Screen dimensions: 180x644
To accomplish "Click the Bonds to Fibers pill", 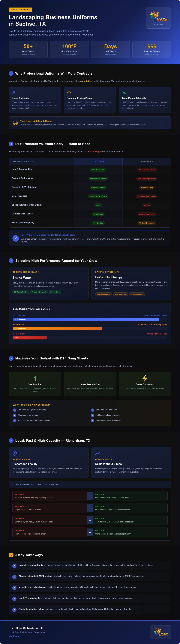I will (x=98, y=188).
